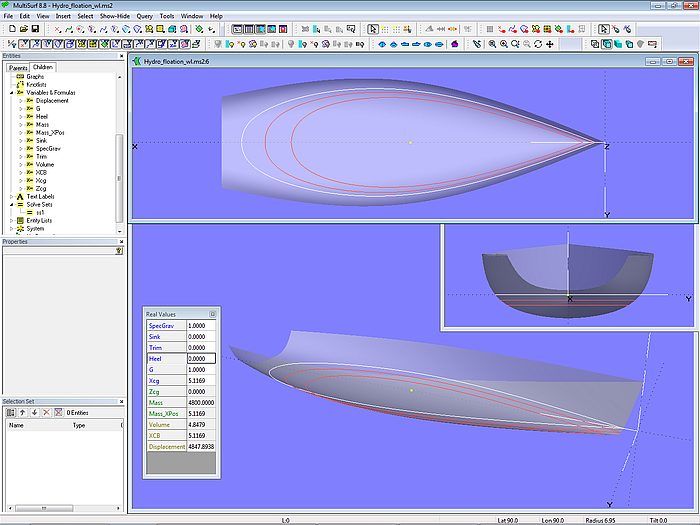Image resolution: width=700 pixels, height=525 pixels.
Task: Expand the Displacement variable node
Action: (x=20, y=101)
